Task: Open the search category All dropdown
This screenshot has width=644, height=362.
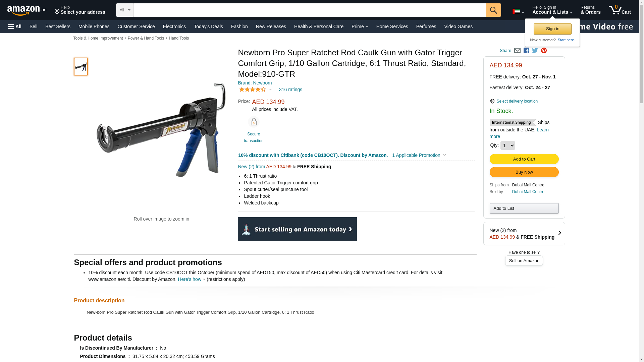Action: click(x=125, y=10)
